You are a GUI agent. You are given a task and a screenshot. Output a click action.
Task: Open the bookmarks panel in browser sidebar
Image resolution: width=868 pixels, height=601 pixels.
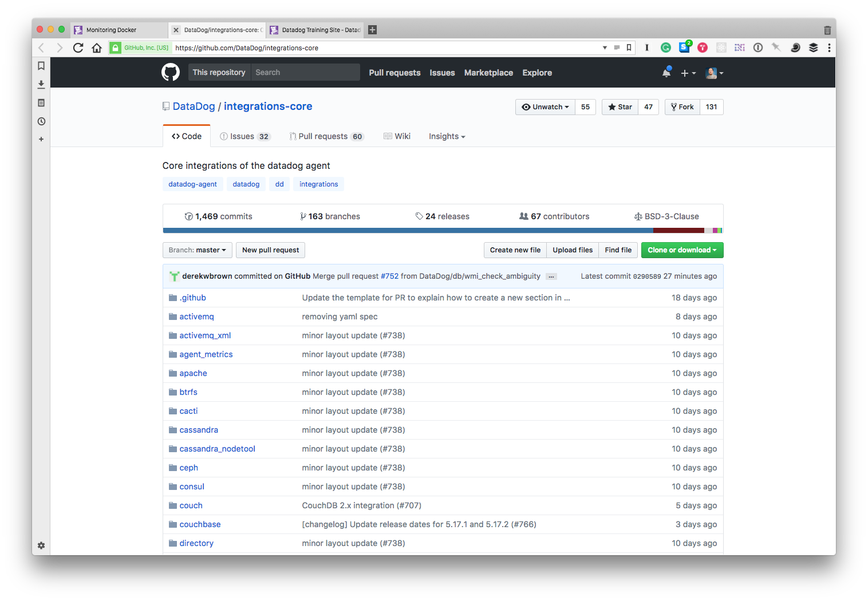click(41, 66)
